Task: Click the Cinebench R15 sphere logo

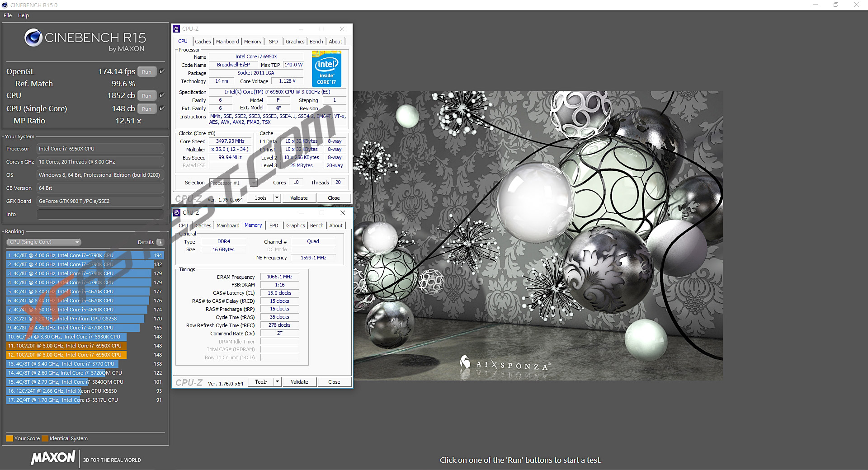Action: [33, 38]
